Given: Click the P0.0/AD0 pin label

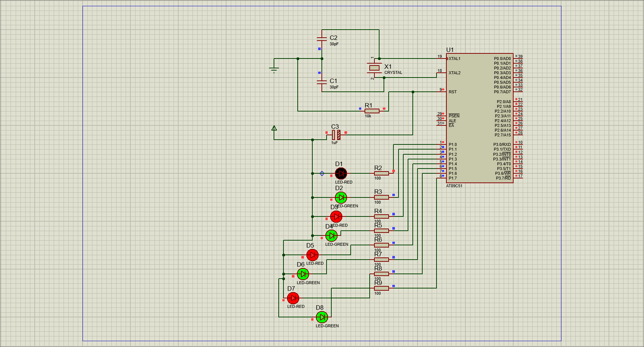Looking at the screenshot, I should click(x=502, y=59).
